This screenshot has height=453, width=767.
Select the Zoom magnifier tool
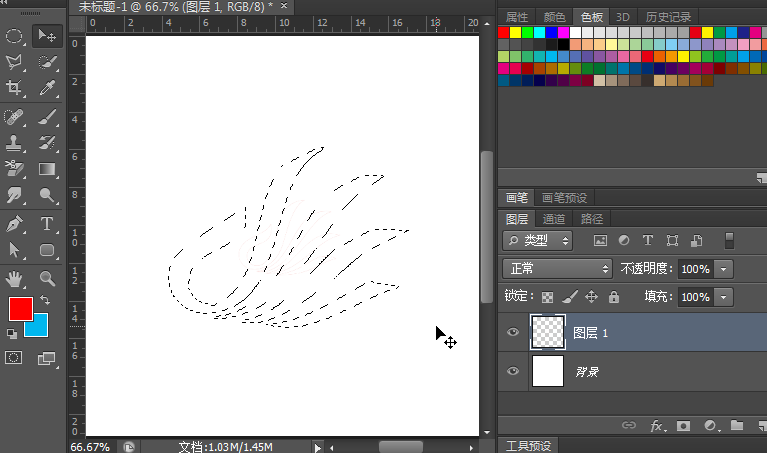coord(46,278)
